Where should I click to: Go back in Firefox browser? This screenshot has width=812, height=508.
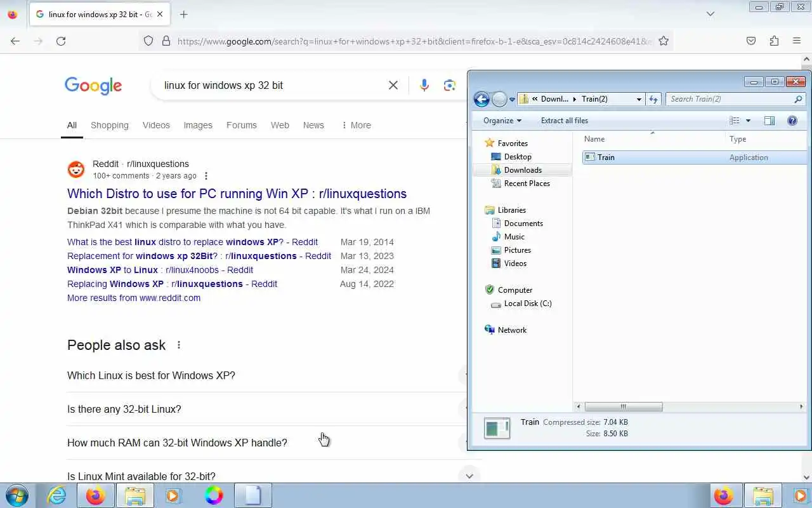point(15,41)
